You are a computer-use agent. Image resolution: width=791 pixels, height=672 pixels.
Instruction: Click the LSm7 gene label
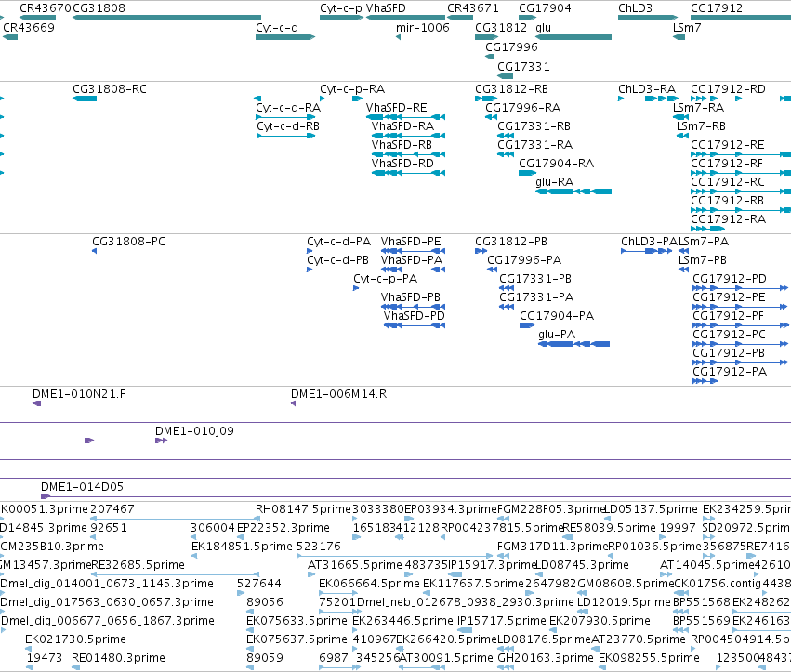click(687, 27)
